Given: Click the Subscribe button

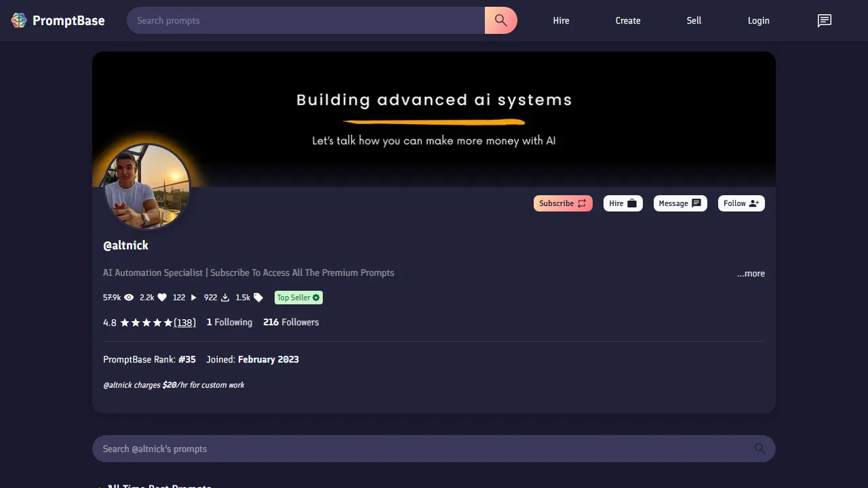Looking at the screenshot, I should click(x=563, y=203).
